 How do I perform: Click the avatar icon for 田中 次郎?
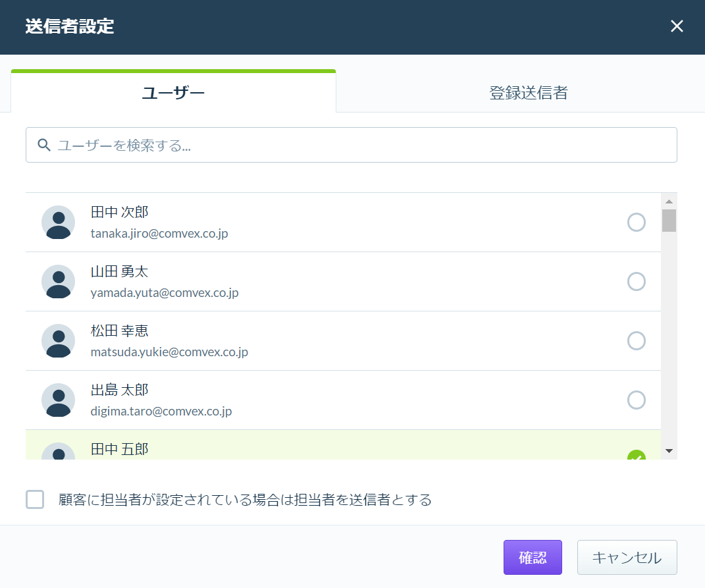click(x=59, y=223)
